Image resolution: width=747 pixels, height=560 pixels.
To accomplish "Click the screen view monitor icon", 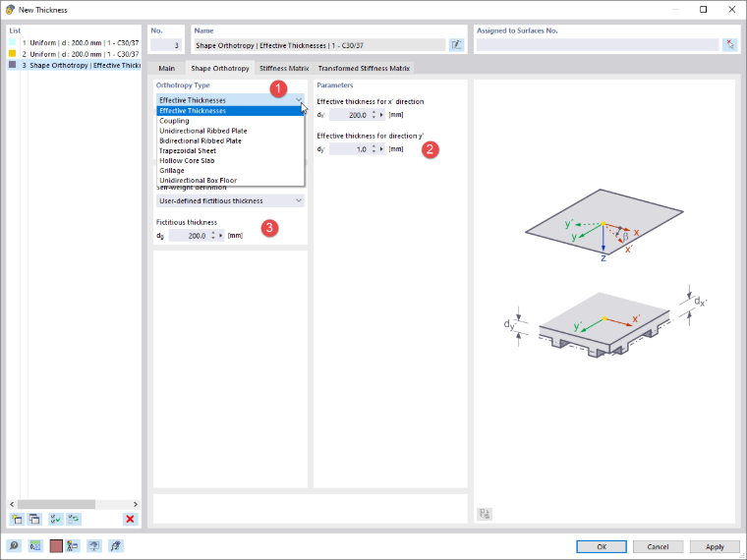I will [94, 545].
